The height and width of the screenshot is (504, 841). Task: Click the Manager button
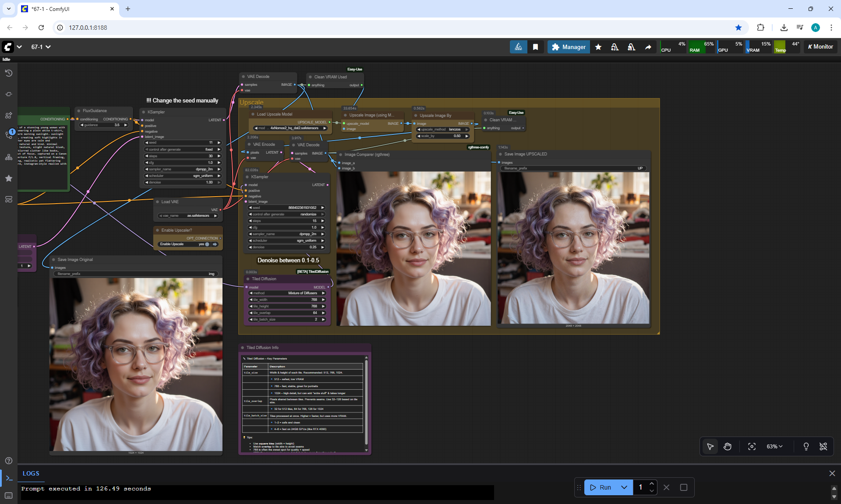click(x=568, y=47)
